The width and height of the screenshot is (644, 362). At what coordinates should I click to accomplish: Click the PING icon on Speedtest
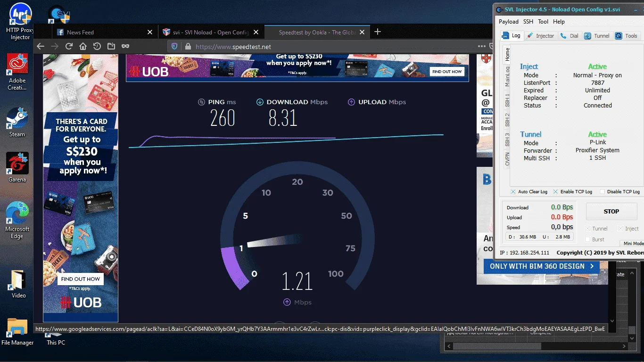201,102
